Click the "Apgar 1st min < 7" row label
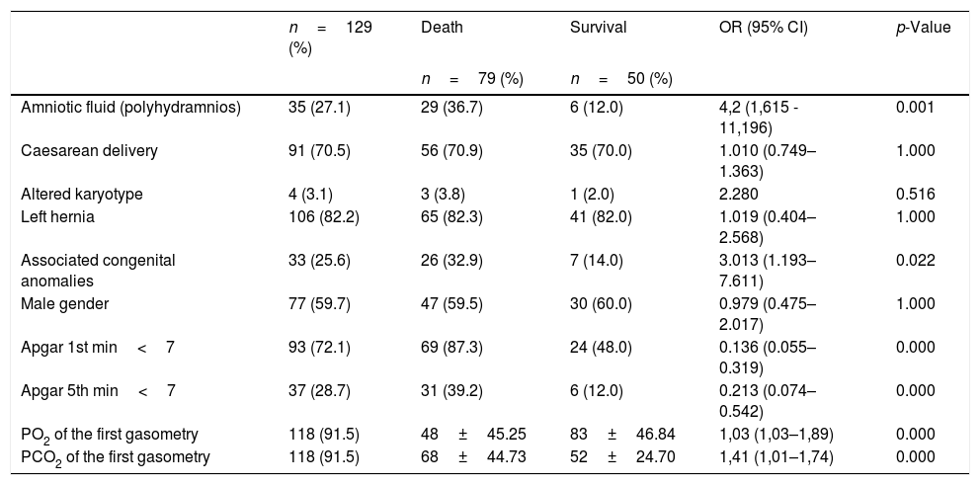This screenshot has height=485, width=980. [x=98, y=348]
